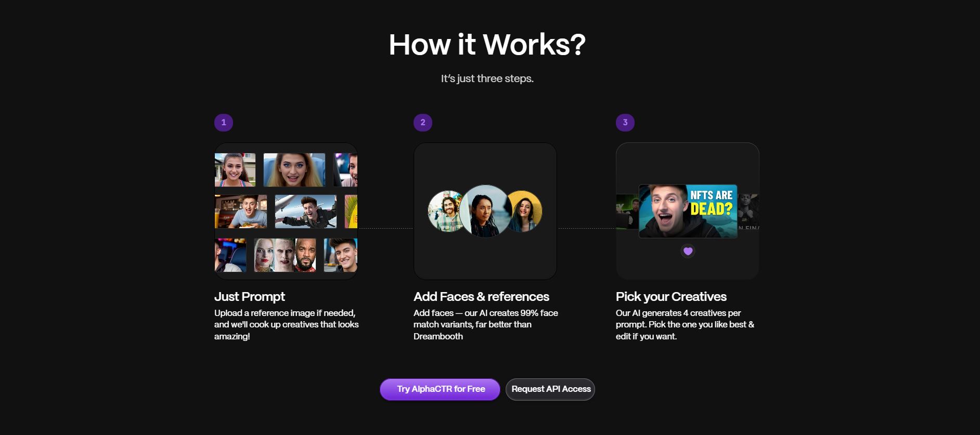Click the How it Works? title
980x435 pixels.
click(x=487, y=45)
